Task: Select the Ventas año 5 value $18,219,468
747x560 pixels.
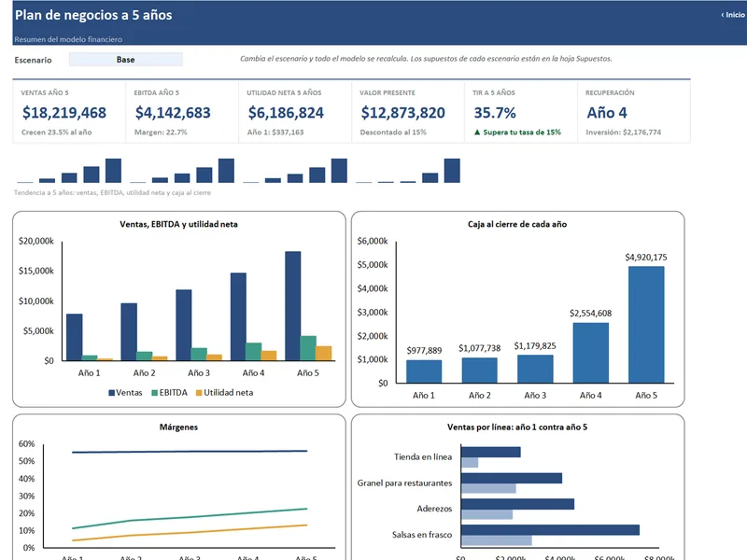Action: 64,112
